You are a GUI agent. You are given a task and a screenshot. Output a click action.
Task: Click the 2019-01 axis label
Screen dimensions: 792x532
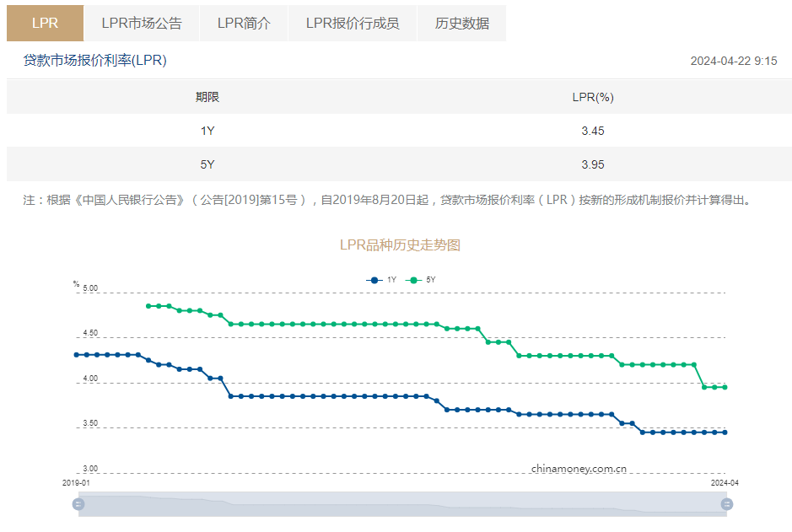click(77, 483)
